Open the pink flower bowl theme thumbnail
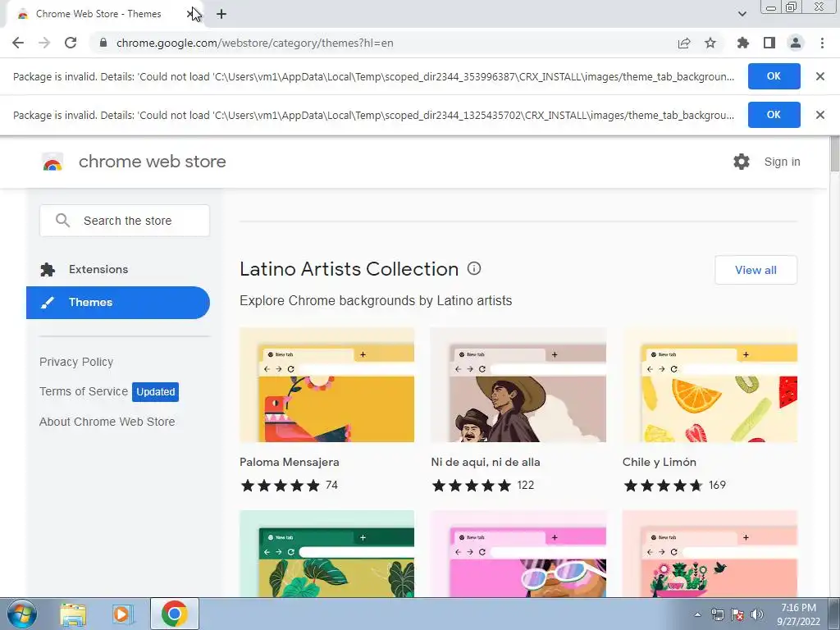Image resolution: width=840 pixels, height=630 pixels. 710,554
